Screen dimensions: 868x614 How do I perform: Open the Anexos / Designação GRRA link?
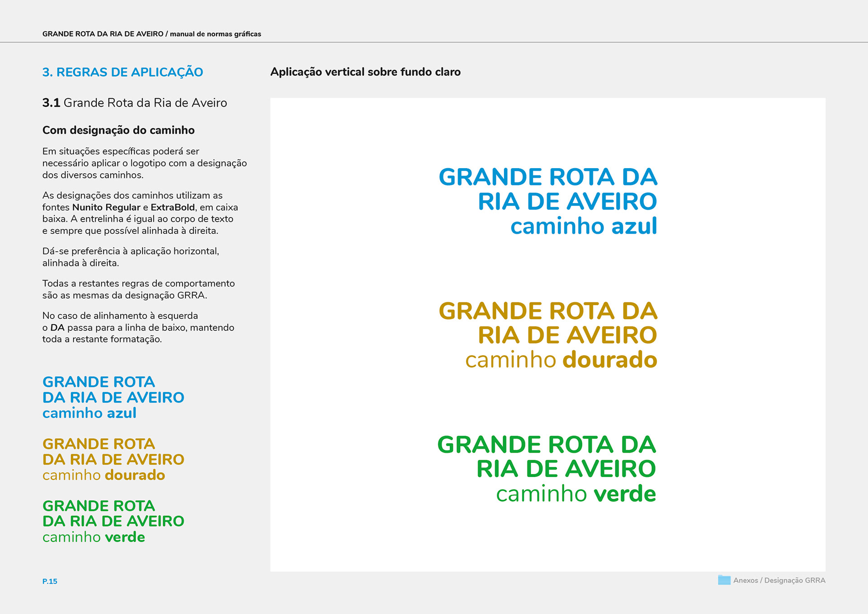tap(779, 581)
